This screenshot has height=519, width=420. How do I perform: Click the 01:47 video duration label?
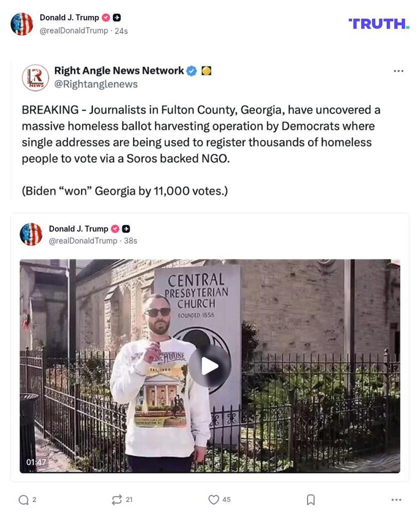(x=36, y=462)
